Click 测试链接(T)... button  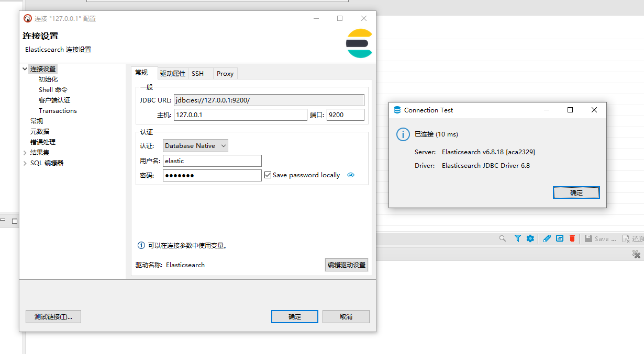(x=53, y=316)
